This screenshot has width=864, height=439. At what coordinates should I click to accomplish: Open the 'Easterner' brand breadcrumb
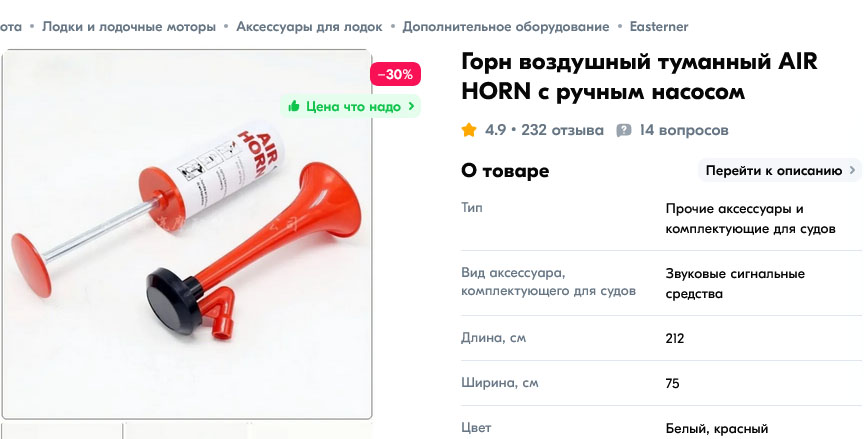click(658, 26)
